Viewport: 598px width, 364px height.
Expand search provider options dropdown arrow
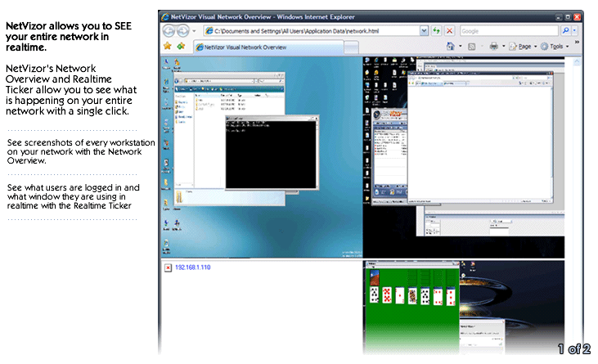[x=575, y=30]
